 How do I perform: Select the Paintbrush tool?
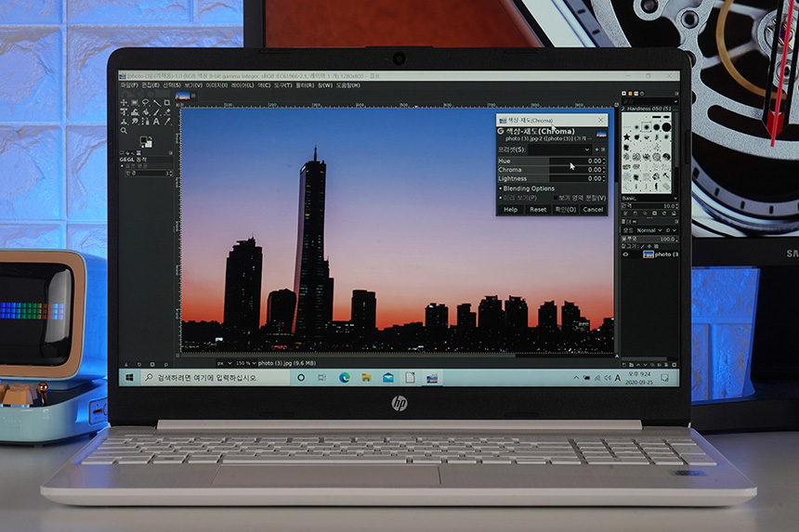point(157,112)
